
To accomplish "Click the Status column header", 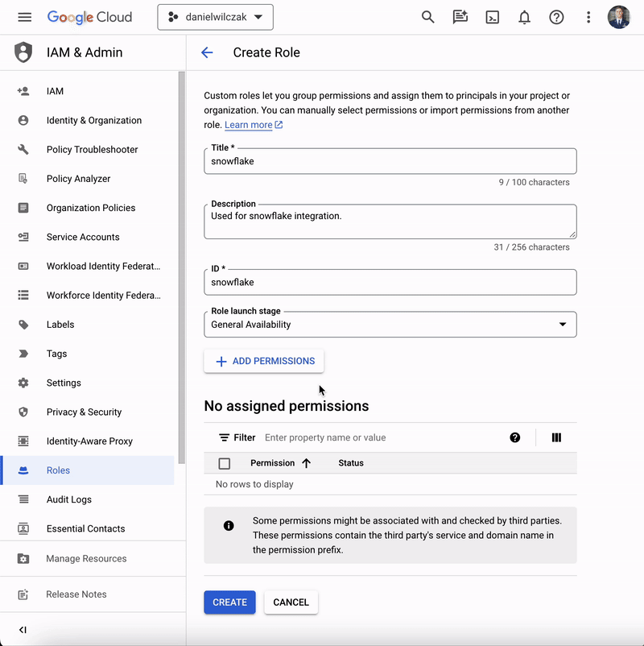I will click(351, 463).
